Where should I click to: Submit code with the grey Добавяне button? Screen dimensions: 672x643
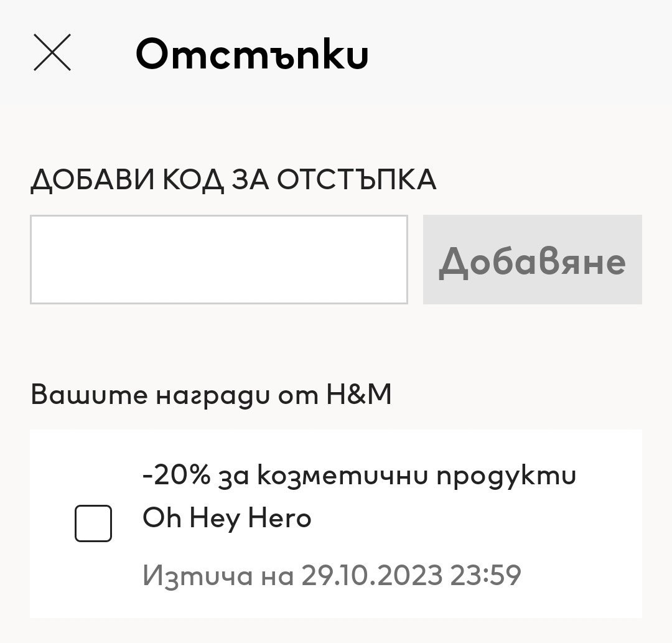(532, 260)
